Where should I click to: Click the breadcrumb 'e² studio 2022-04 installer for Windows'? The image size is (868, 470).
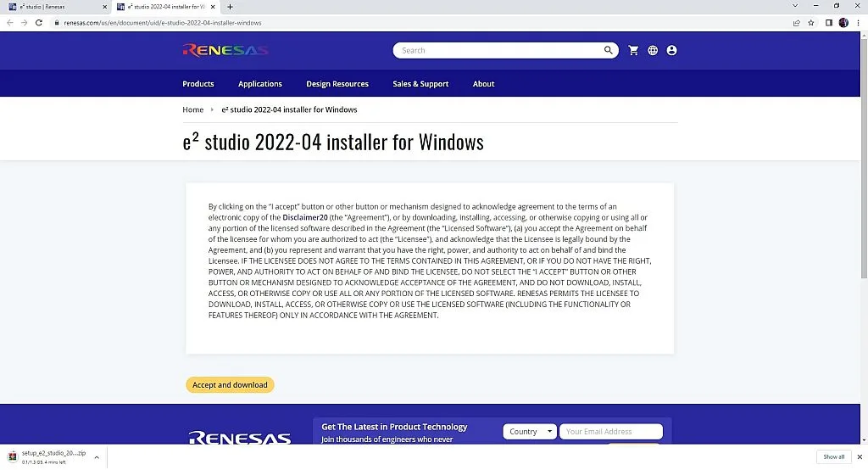point(290,109)
